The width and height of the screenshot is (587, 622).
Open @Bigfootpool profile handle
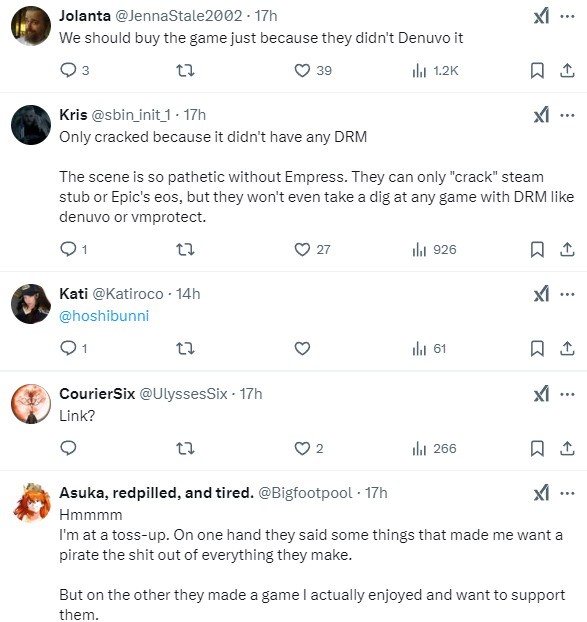[x=305, y=493]
